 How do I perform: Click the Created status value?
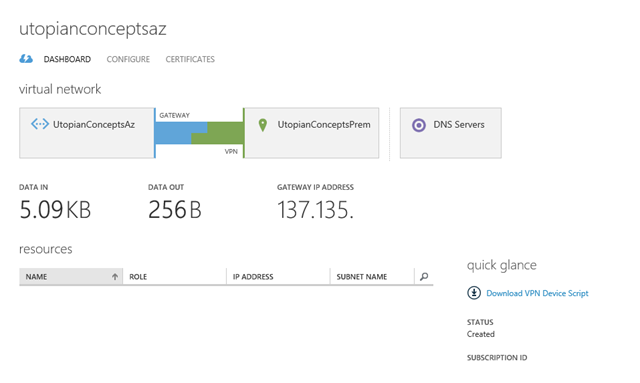[x=481, y=334]
